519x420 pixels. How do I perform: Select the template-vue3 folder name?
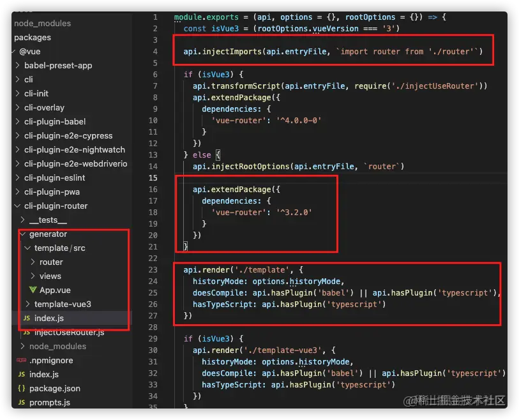tap(63, 304)
